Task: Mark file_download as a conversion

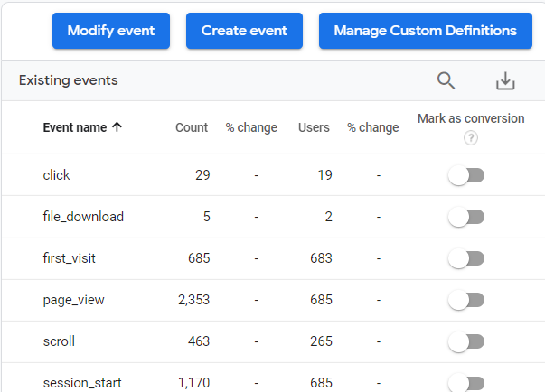Action: (466, 217)
